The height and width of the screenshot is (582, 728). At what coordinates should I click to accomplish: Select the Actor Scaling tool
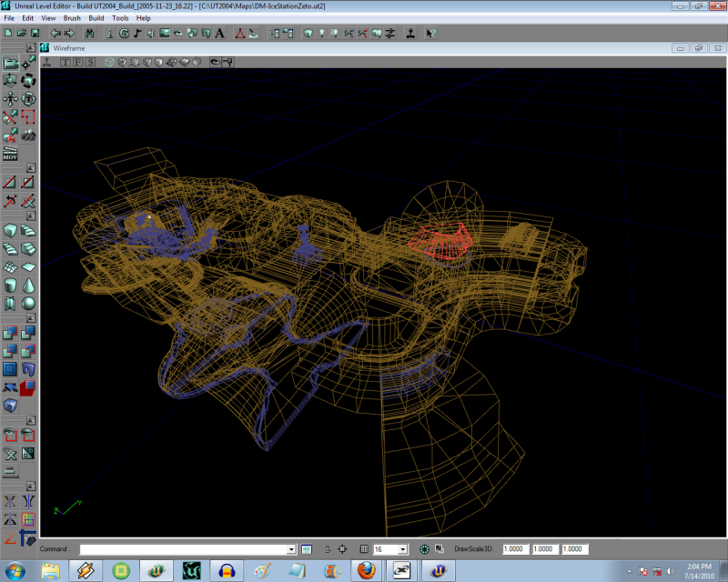pyautogui.click(x=10, y=81)
